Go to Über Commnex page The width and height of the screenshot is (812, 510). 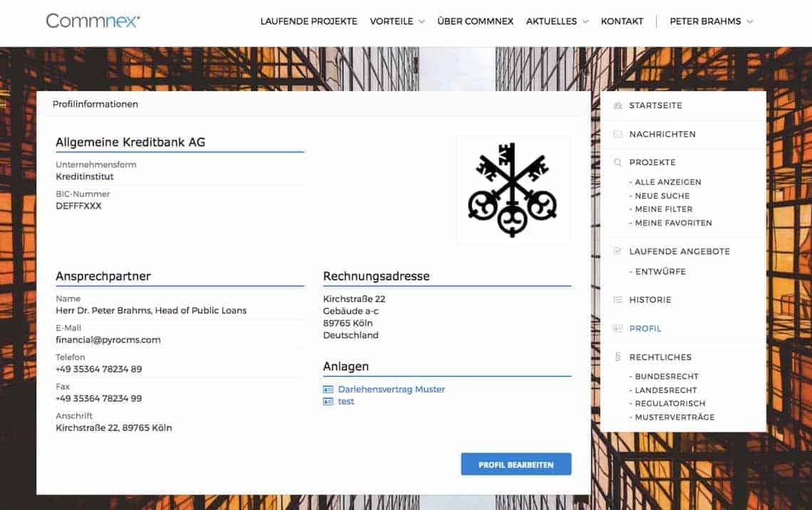tap(475, 21)
